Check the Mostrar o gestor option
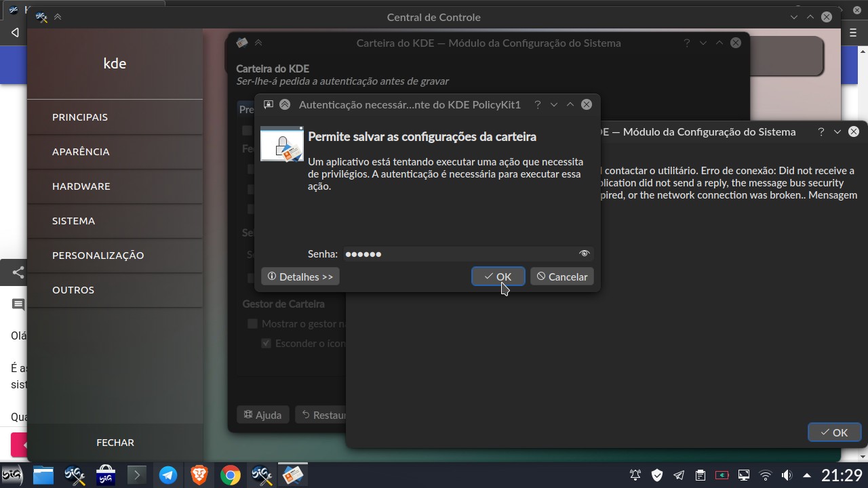 coord(252,323)
